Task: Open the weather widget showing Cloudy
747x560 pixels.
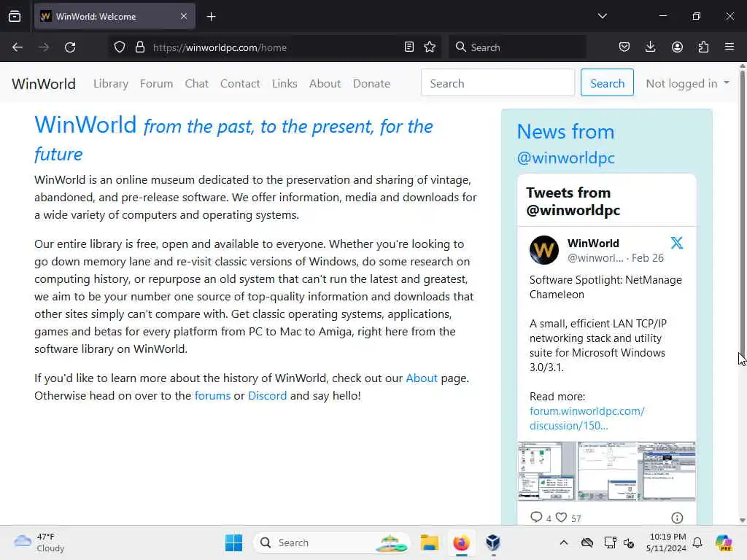Action: (39, 542)
